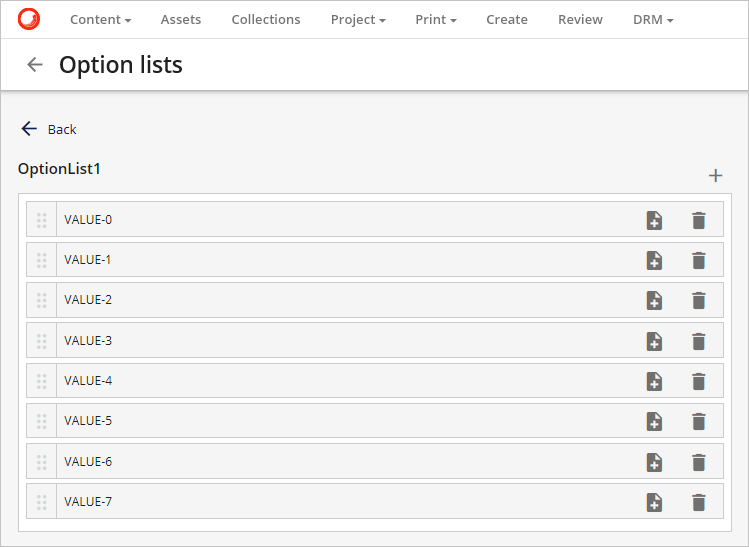Delete the VALUE-2 option
Screen dimensions: 749x547
pos(699,300)
